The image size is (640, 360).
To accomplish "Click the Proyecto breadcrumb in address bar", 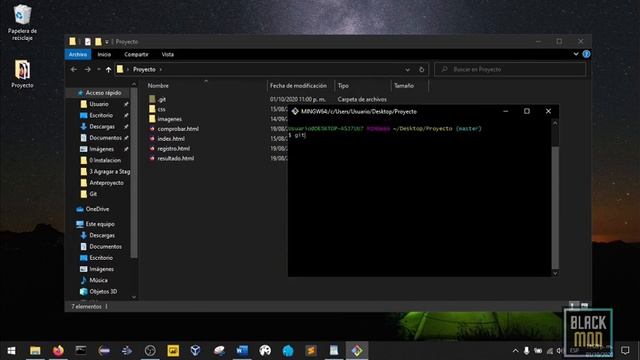I will tap(144, 69).
